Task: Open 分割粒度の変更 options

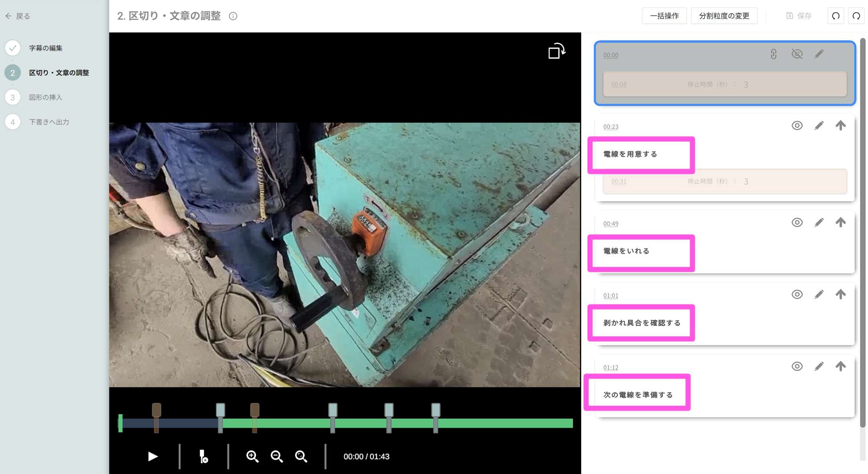Action: [723, 16]
